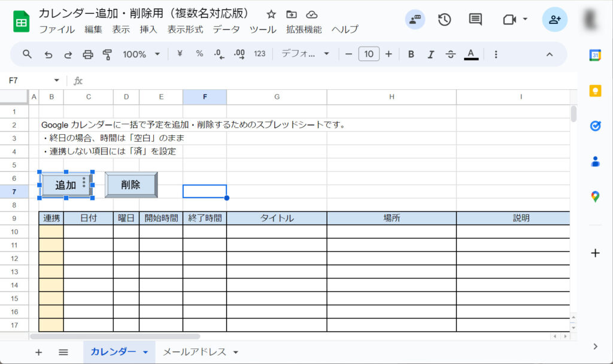Screen dimensions: 613x364
Task: Switch to the メールアドレス sheet tab
Action: point(195,352)
